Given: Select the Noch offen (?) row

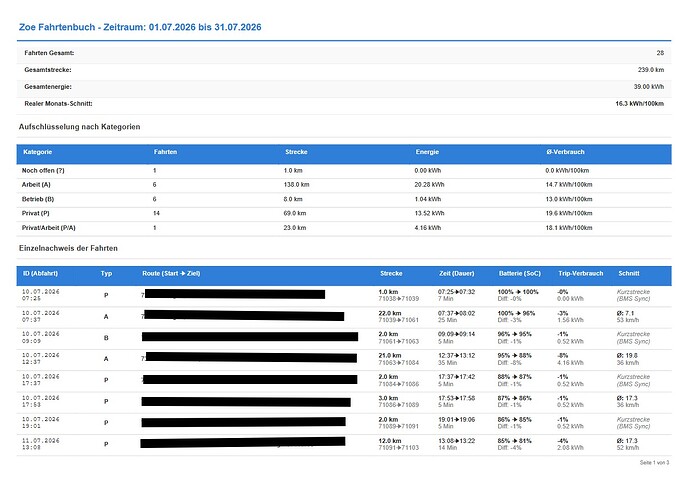Looking at the screenshot, I should pyautogui.click(x=344, y=171).
